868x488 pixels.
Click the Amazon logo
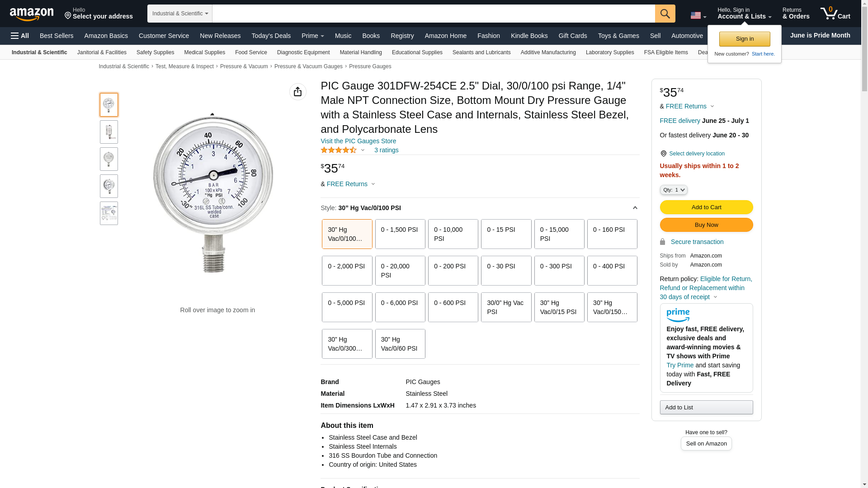[x=32, y=14]
